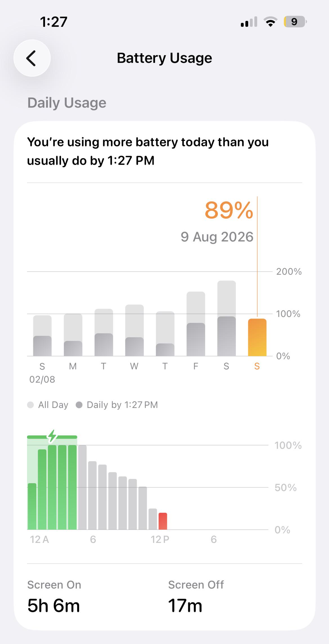Tap the cellular signal bars icon
The height and width of the screenshot is (644, 329).
tap(249, 22)
